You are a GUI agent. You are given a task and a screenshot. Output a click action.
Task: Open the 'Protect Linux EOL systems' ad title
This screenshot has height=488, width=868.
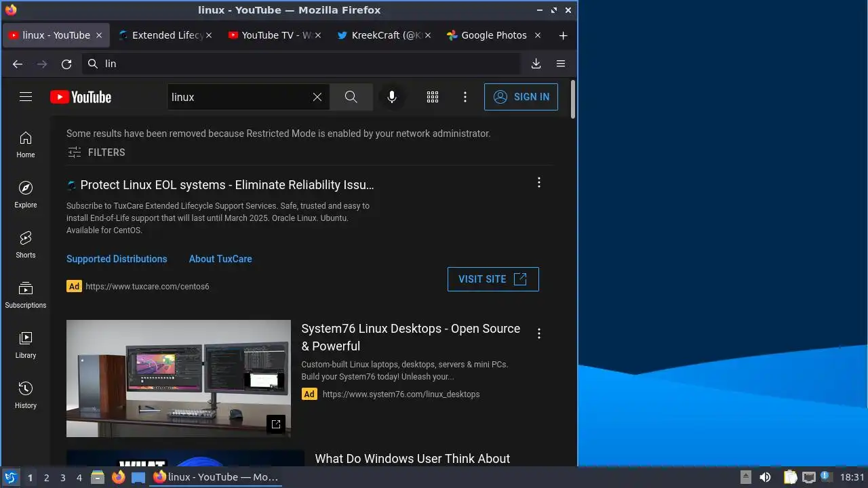pos(227,185)
